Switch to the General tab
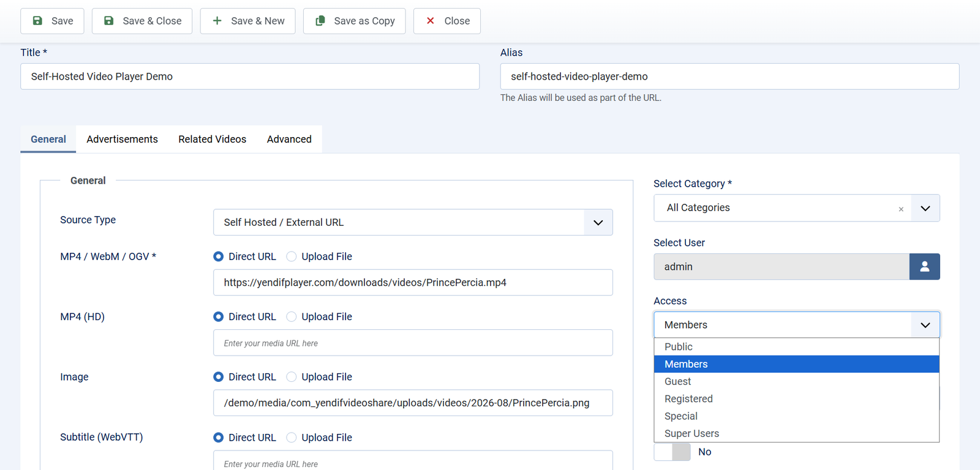This screenshot has width=980, height=470. 48,140
